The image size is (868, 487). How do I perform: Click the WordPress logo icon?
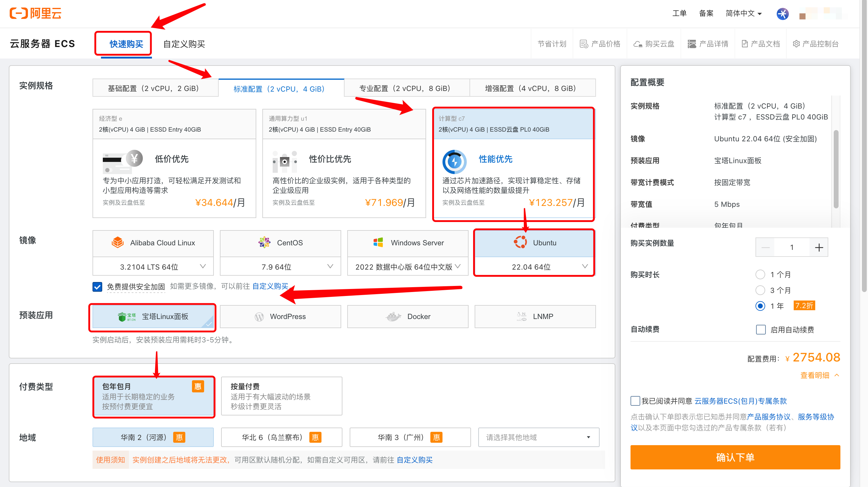259,317
